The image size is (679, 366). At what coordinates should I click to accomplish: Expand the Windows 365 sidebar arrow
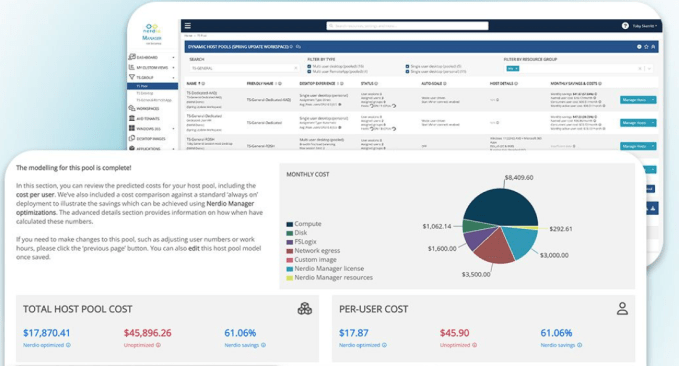[173, 129]
